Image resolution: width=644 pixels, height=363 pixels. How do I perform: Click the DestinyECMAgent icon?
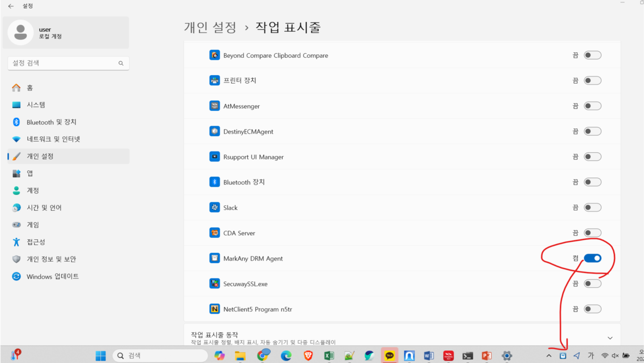(x=215, y=131)
